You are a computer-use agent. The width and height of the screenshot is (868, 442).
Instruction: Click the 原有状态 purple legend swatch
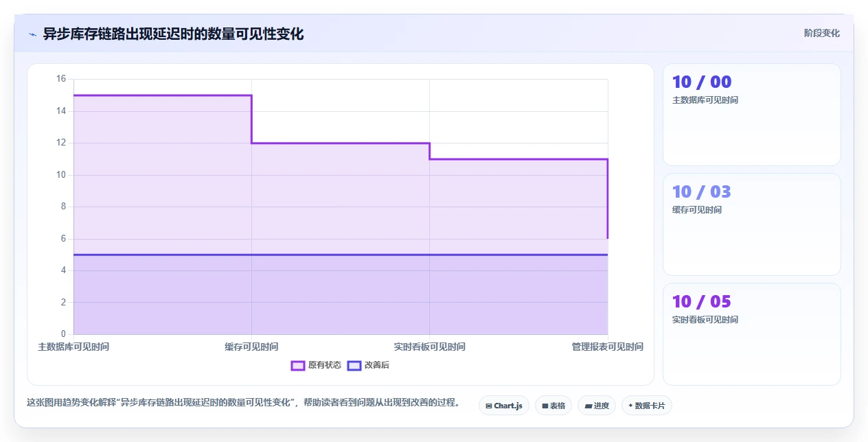[x=298, y=365]
